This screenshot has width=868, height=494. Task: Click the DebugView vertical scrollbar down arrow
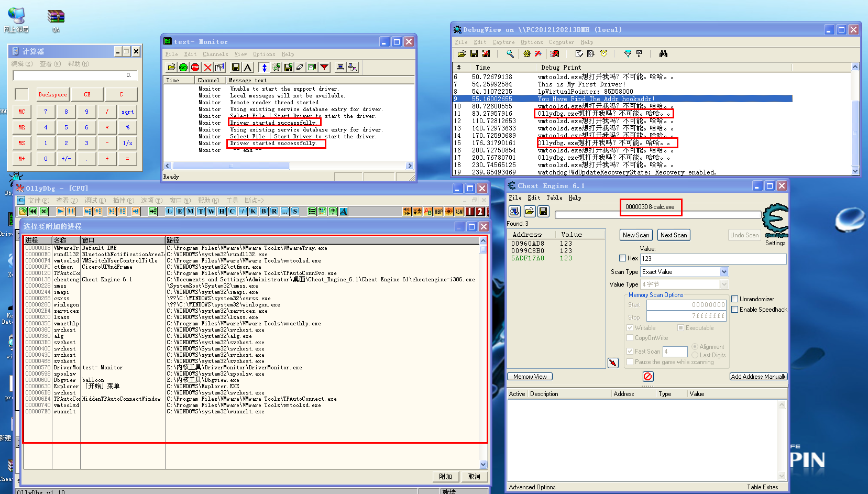click(855, 171)
